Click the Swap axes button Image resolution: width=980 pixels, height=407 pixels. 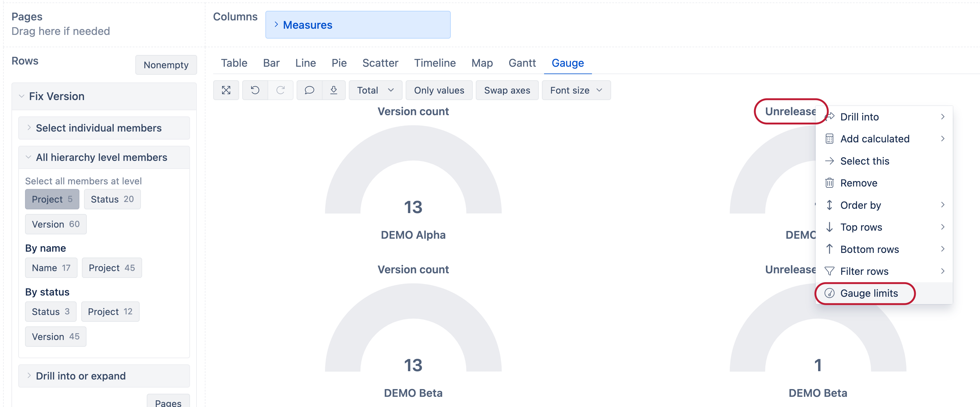507,90
